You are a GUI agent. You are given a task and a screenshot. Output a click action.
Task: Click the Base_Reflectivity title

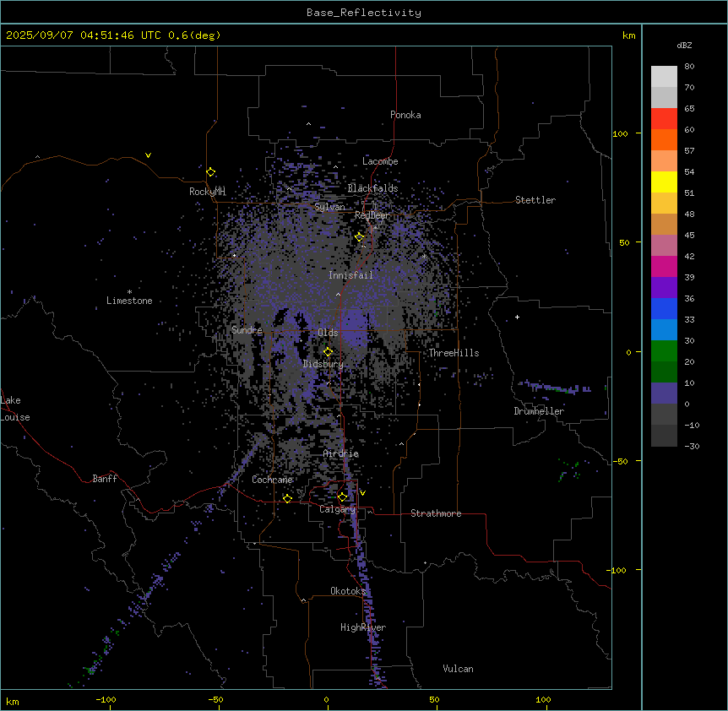point(364,13)
